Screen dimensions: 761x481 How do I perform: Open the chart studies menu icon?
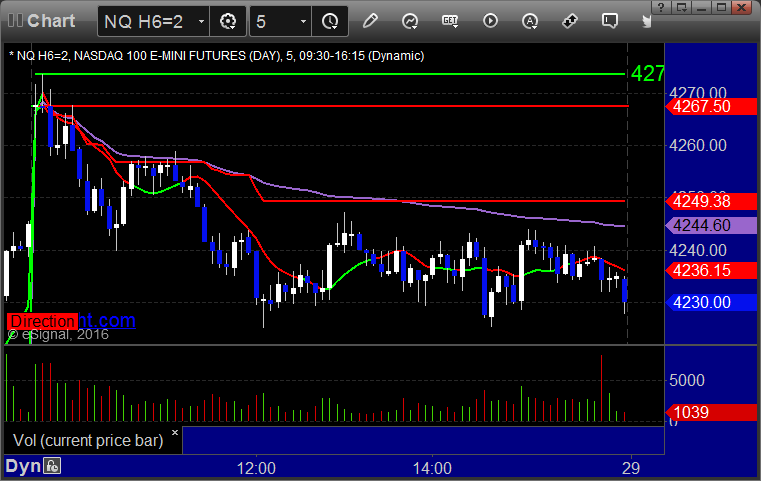click(410, 21)
